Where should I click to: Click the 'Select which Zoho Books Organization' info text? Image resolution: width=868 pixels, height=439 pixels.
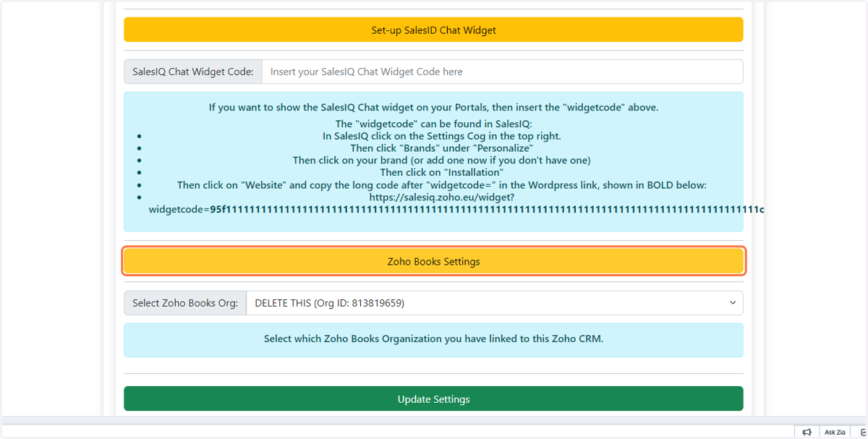click(433, 338)
